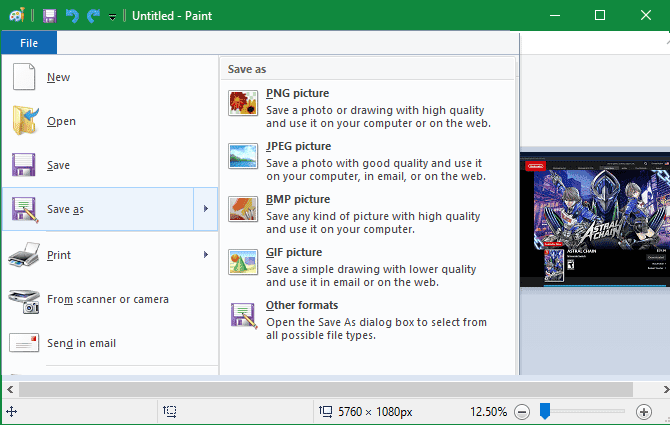670x425 pixels.
Task: Click the blue zoom slider handle
Action: click(545, 411)
